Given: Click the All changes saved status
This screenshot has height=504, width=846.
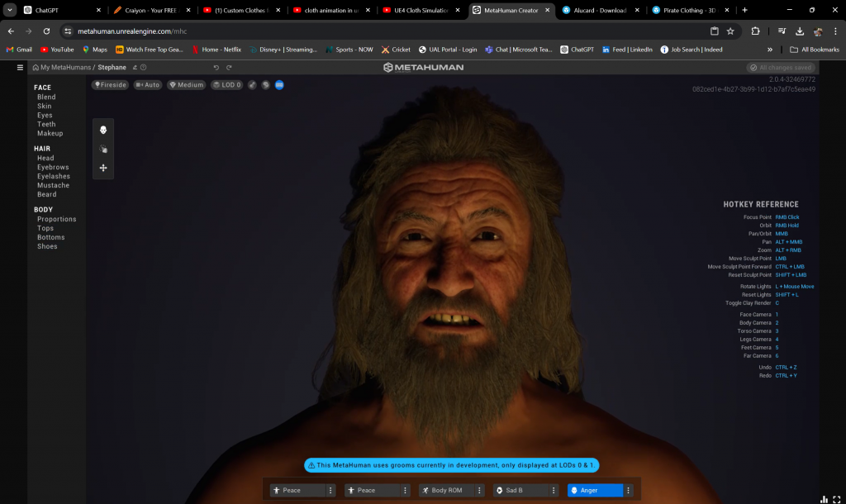Looking at the screenshot, I should (781, 68).
